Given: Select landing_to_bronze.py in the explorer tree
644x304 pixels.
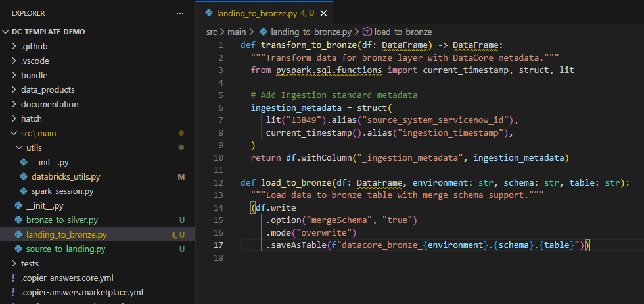Looking at the screenshot, I should click(66, 235).
